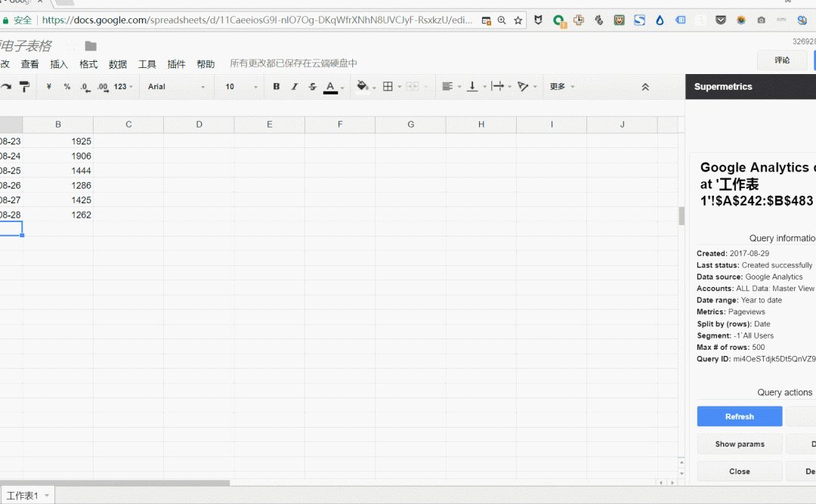Viewport: 816px width, 504px height.
Task: Click the Close button in Supermetrics
Action: coord(740,472)
